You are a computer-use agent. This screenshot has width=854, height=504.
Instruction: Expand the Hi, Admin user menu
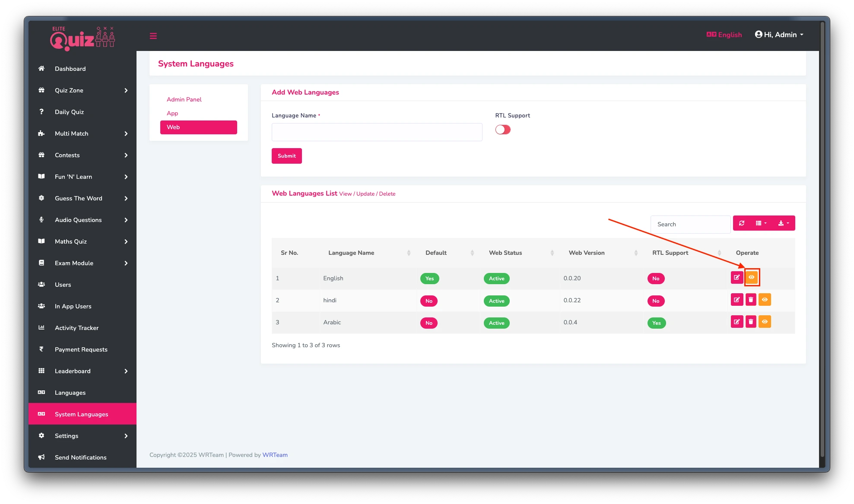tap(779, 35)
